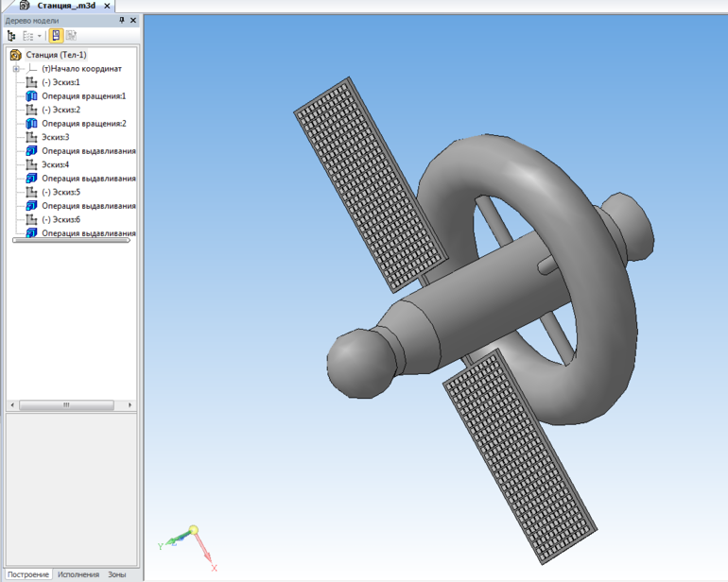Toggle the highlighted tree view mode button

click(56, 36)
